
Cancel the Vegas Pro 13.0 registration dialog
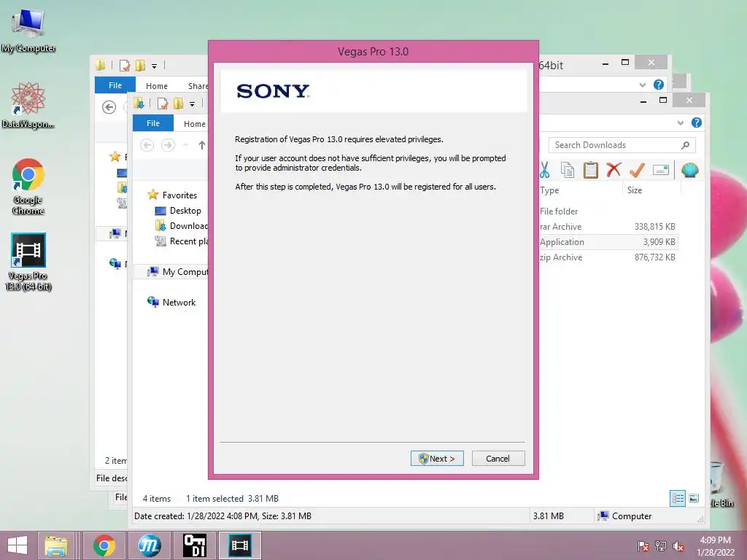click(498, 458)
